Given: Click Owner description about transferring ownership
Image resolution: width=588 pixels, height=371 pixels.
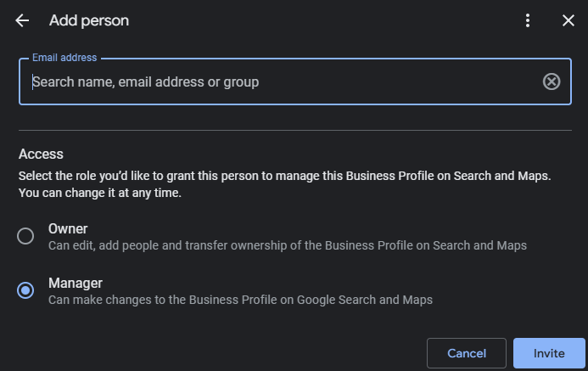Looking at the screenshot, I should (288, 245).
